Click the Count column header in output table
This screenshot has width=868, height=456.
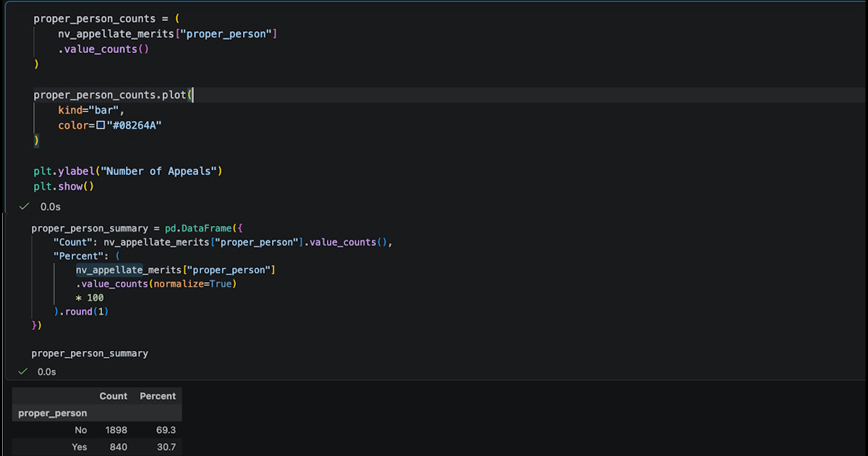(x=114, y=396)
